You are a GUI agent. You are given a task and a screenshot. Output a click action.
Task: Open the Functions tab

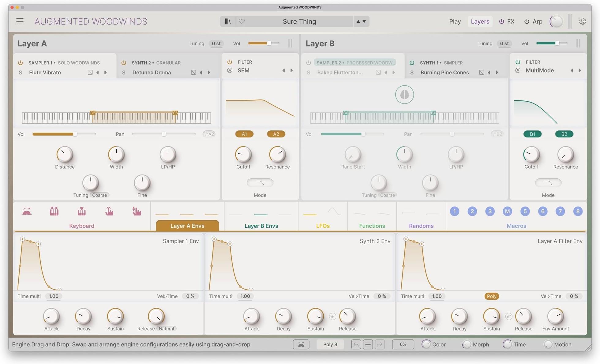(372, 226)
